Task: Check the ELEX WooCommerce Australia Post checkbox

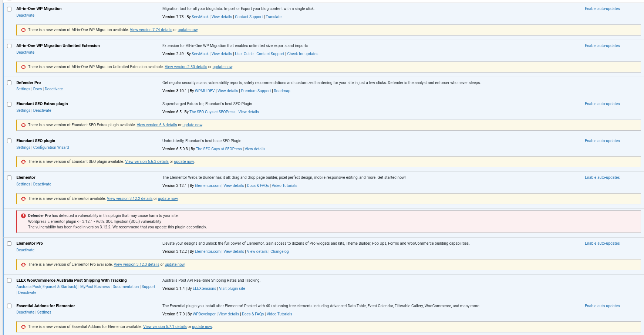Action: pyautogui.click(x=9, y=281)
